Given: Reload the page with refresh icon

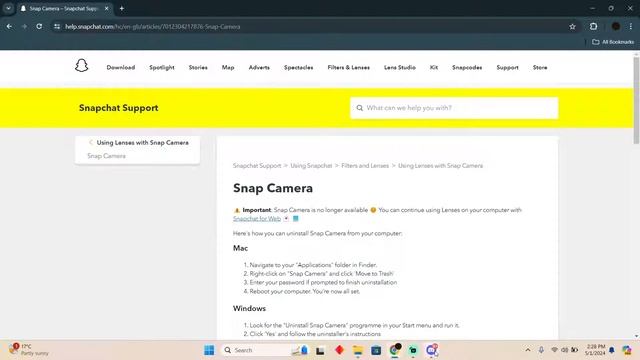Looking at the screenshot, I should pyautogui.click(x=39, y=27).
